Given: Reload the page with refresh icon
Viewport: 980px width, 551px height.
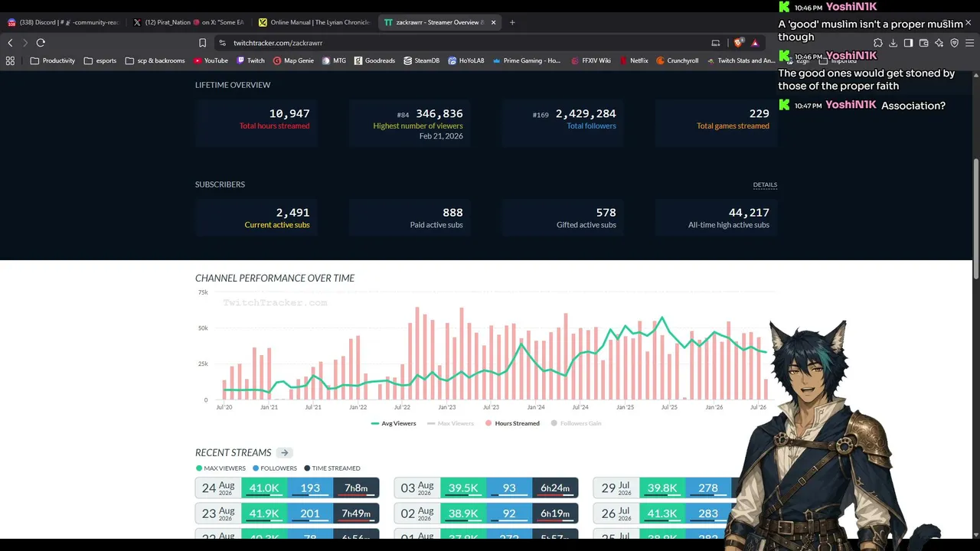Looking at the screenshot, I should coord(41,43).
